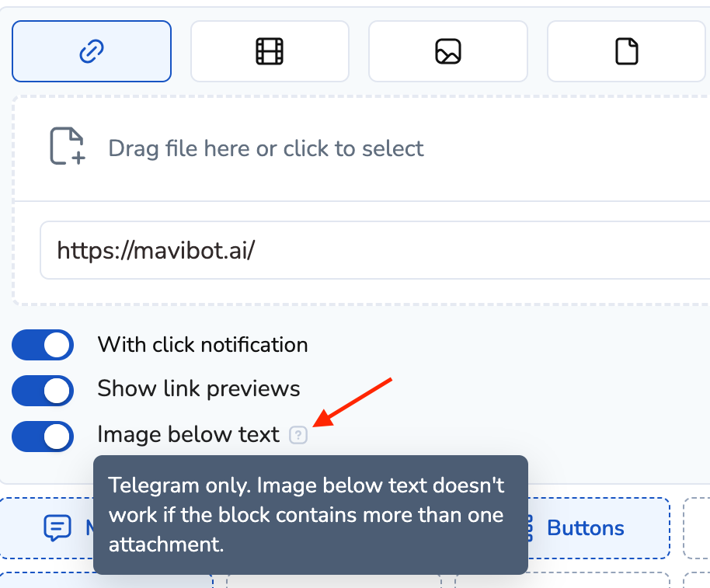Screen dimensions: 710x588
Task: Disable the With click notification toggle
Action: (43, 345)
